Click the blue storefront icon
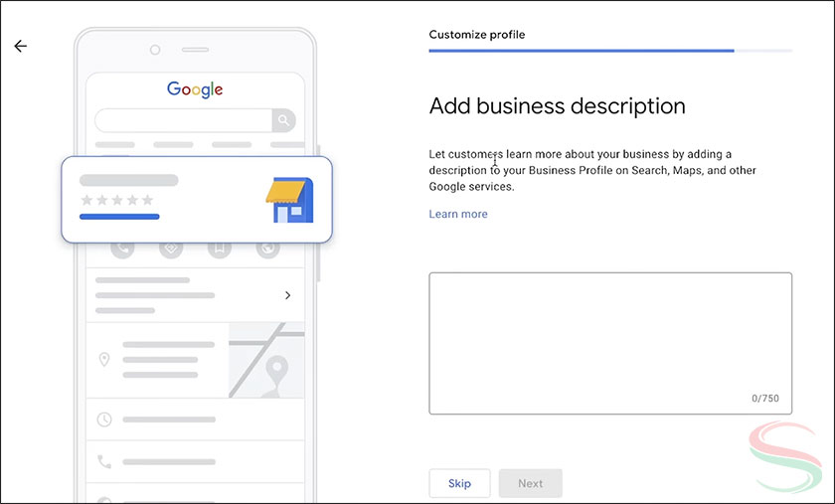This screenshot has width=835, height=504. [289, 200]
